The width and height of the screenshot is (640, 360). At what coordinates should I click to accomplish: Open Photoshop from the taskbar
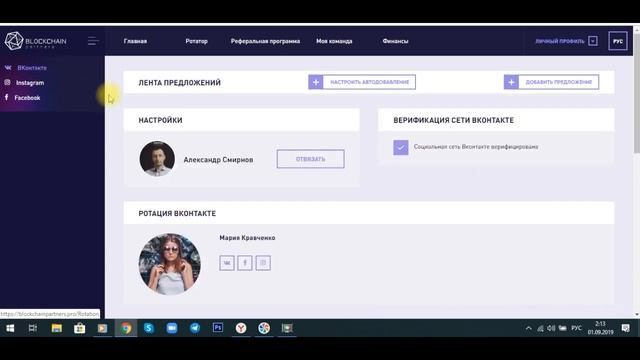218,328
